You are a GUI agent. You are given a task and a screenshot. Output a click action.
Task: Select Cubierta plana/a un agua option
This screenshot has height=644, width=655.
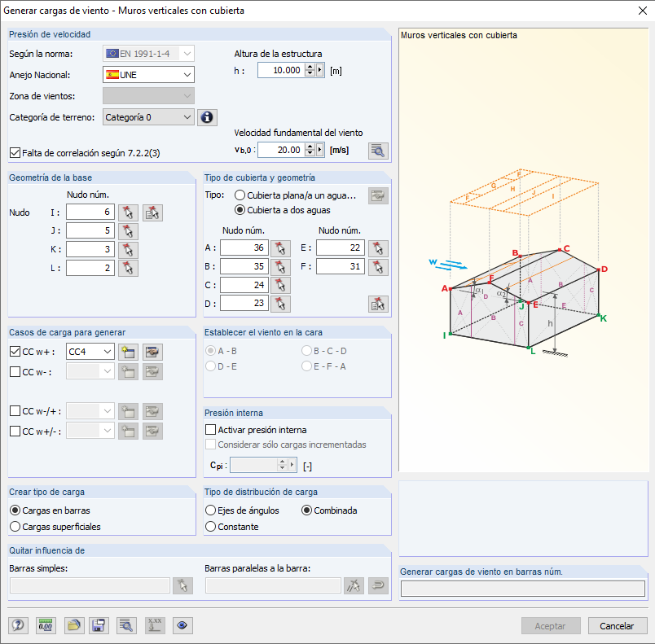tap(240, 195)
